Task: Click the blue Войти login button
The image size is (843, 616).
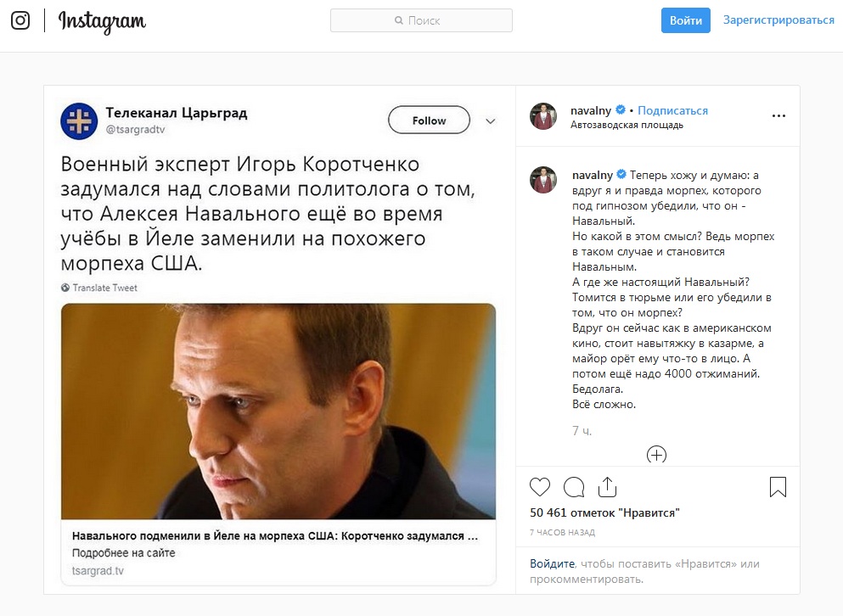Action: tap(685, 20)
